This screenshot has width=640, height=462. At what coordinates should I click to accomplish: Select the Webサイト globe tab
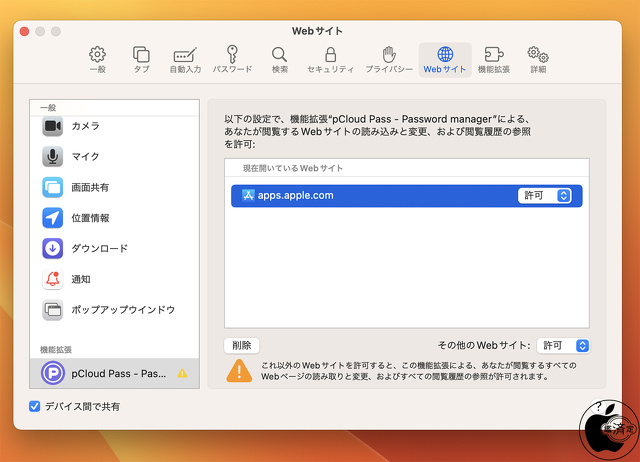pyautogui.click(x=445, y=60)
